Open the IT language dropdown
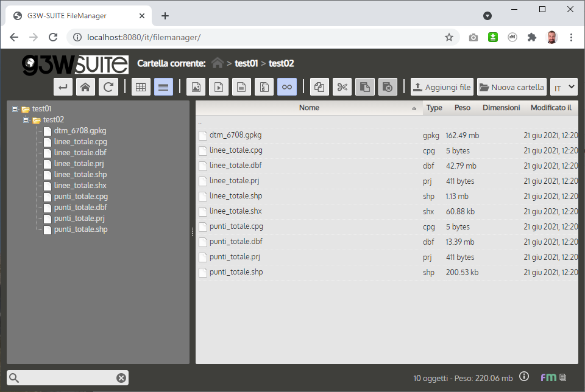585x392 pixels. point(564,86)
